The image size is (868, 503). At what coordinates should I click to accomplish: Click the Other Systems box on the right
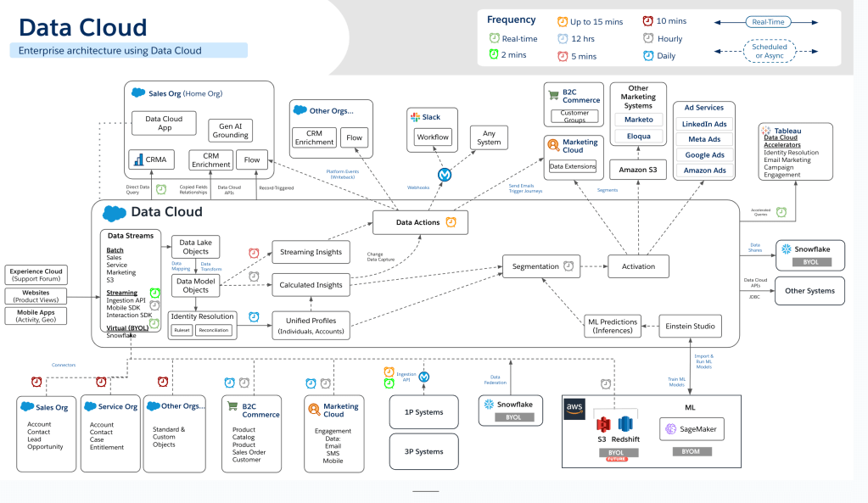809,290
